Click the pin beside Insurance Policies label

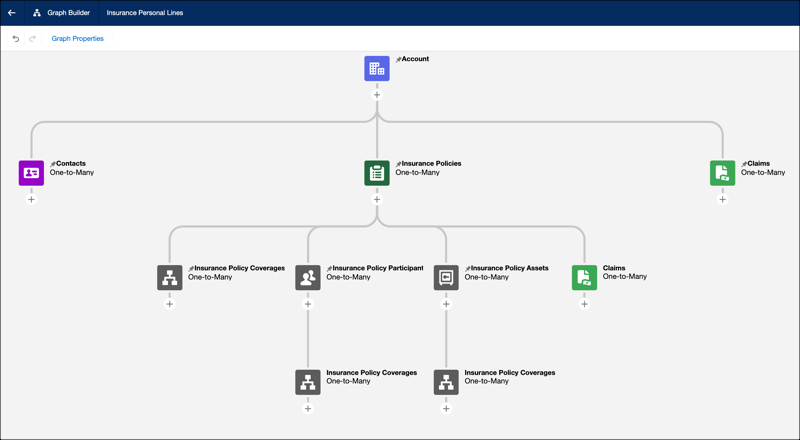398,164
